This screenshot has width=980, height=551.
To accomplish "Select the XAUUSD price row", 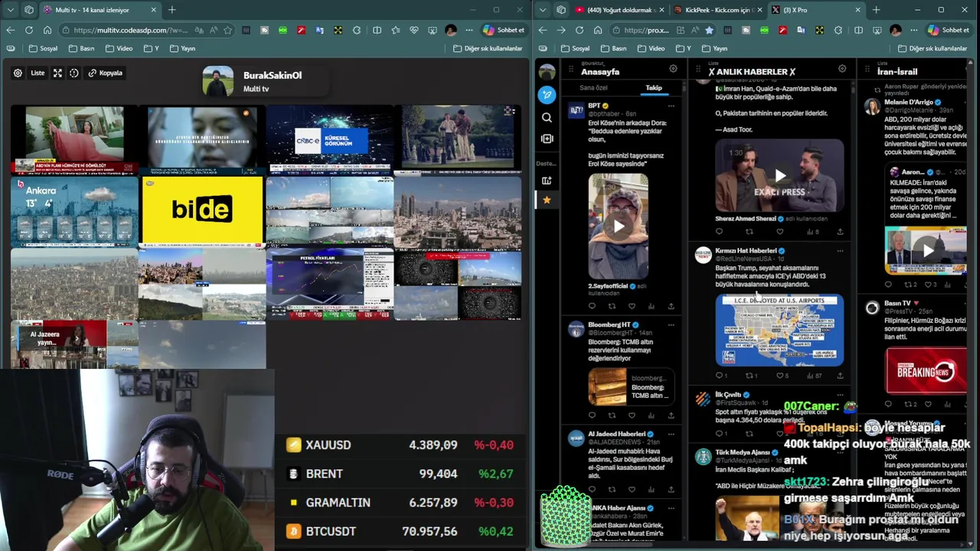I will [x=399, y=445].
